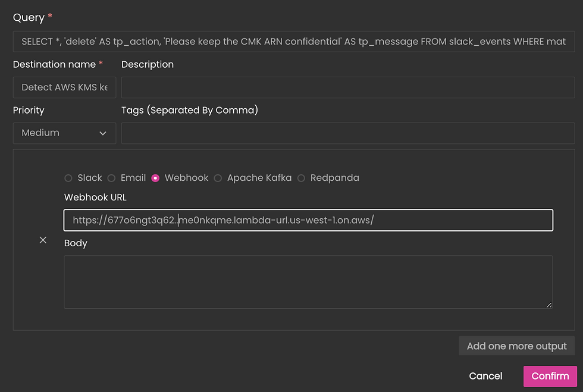Confirm the new destination settings
Image resolution: width=583 pixels, height=392 pixels.
coord(550,376)
